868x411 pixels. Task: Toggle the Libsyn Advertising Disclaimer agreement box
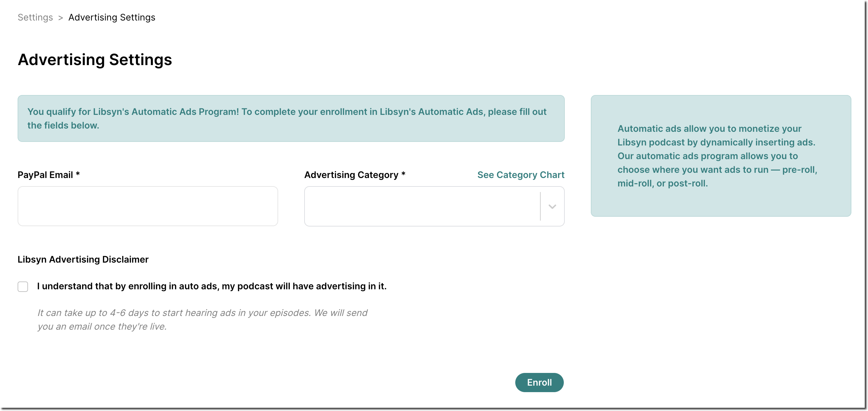[x=22, y=286]
